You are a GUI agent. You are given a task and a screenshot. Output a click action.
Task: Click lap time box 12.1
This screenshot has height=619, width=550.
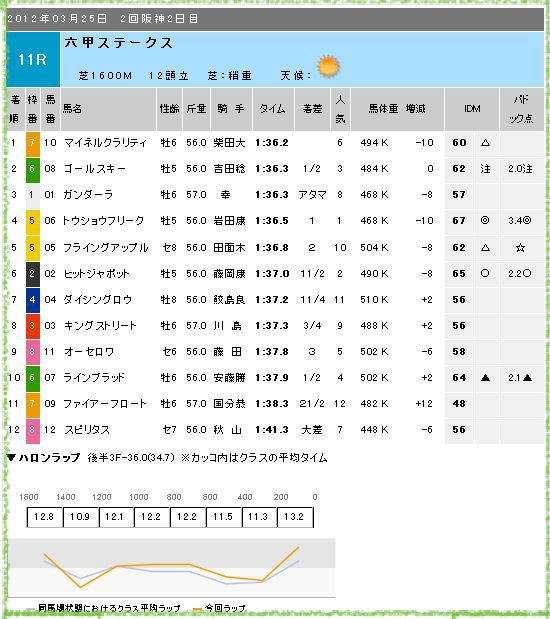(116, 517)
